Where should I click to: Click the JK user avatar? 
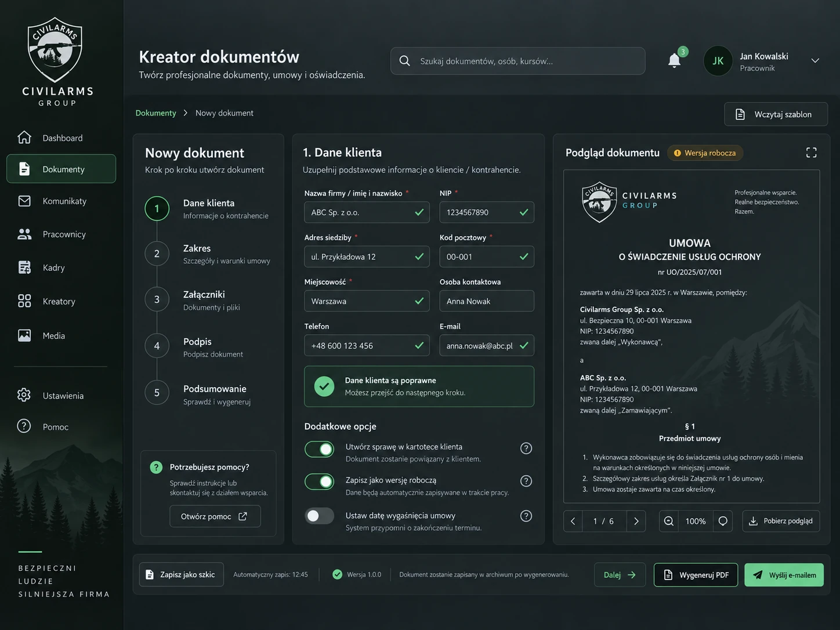[x=718, y=61]
